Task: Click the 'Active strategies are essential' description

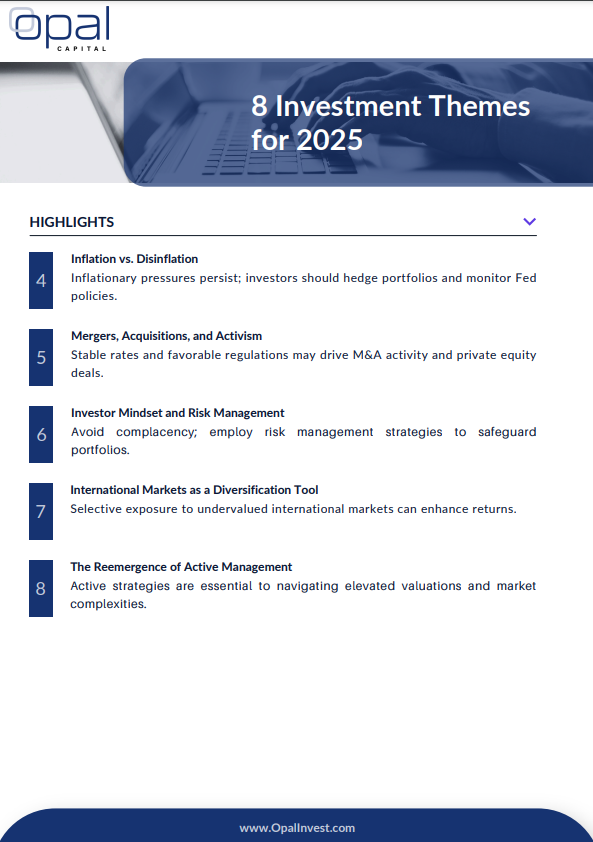Action: 303,595
